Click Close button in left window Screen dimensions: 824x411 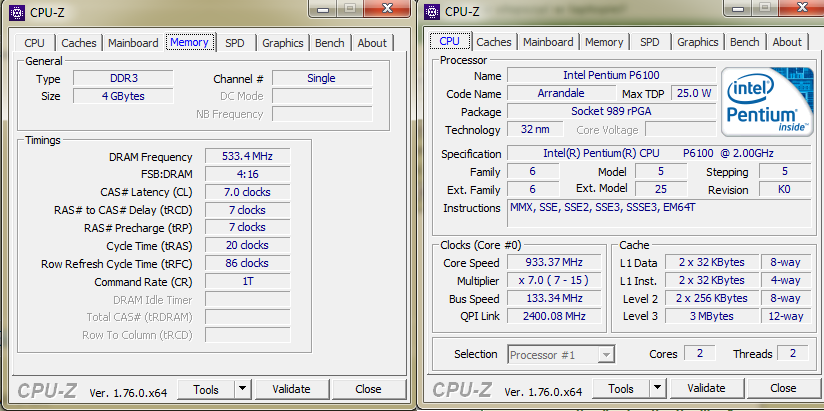[368, 389]
